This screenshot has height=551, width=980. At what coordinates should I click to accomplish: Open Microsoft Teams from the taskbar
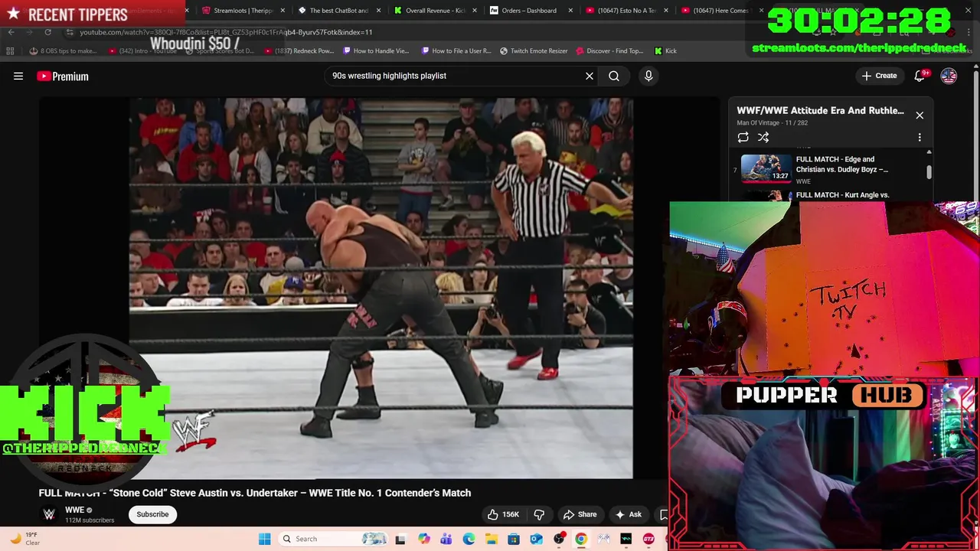(446, 539)
